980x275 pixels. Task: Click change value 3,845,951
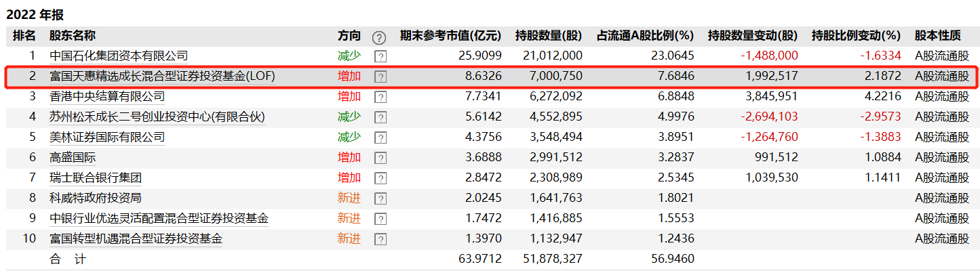(x=771, y=96)
